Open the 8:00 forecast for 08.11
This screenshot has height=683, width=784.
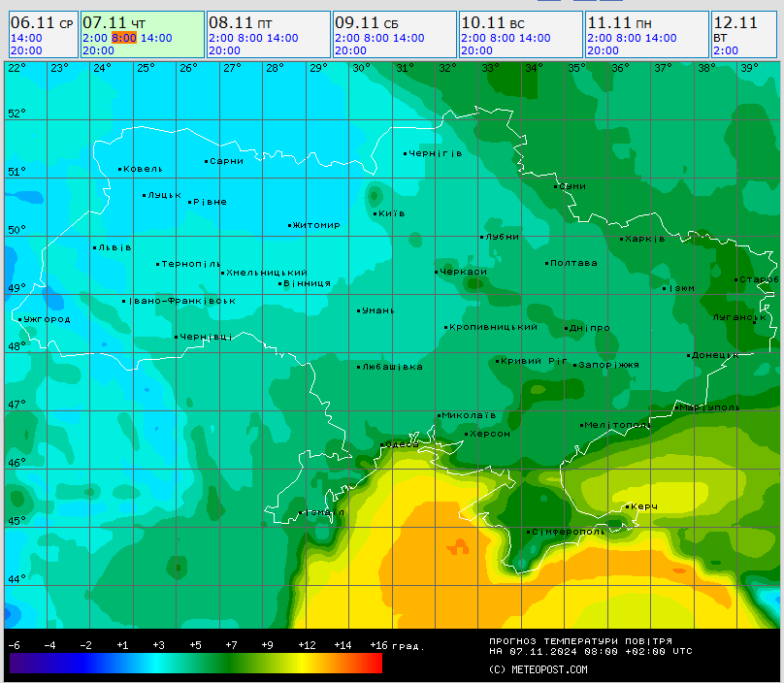pos(249,38)
